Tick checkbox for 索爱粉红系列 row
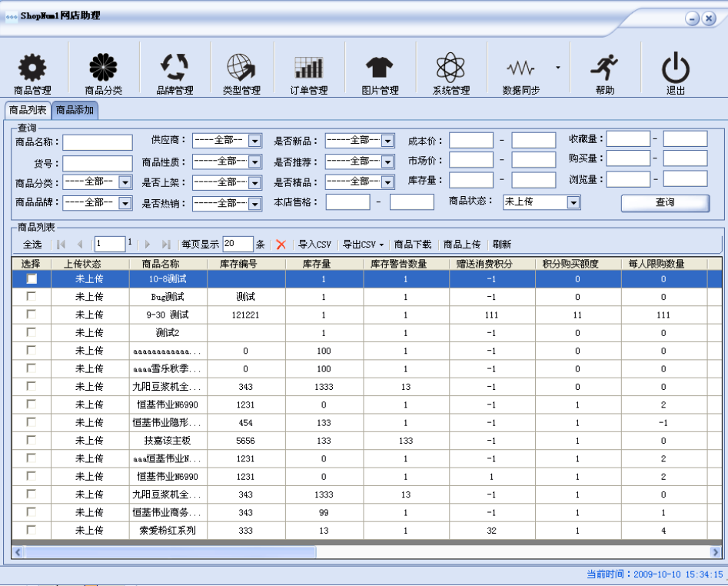This screenshot has height=586, width=728. [x=32, y=530]
